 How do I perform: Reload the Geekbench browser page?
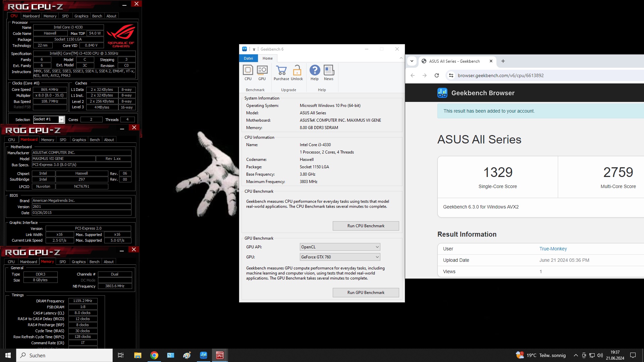437,75
